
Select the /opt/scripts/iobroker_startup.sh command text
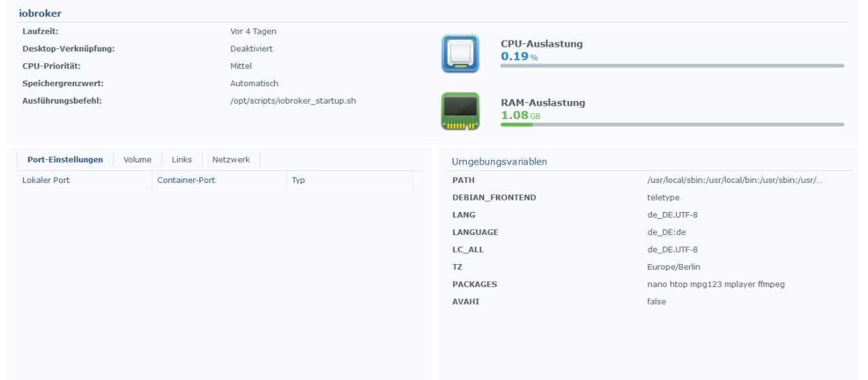tap(294, 101)
